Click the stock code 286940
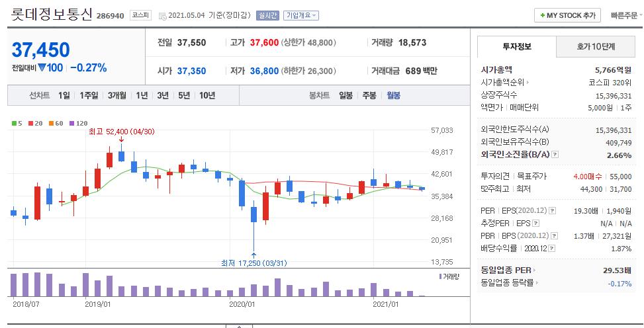The width and height of the screenshot is (644, 328). [110, 16]
